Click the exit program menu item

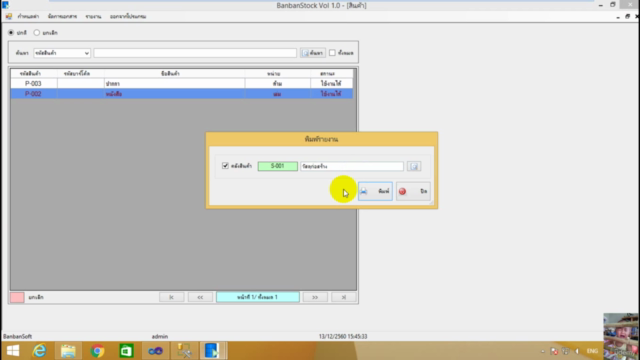click(x=128, y=16)
